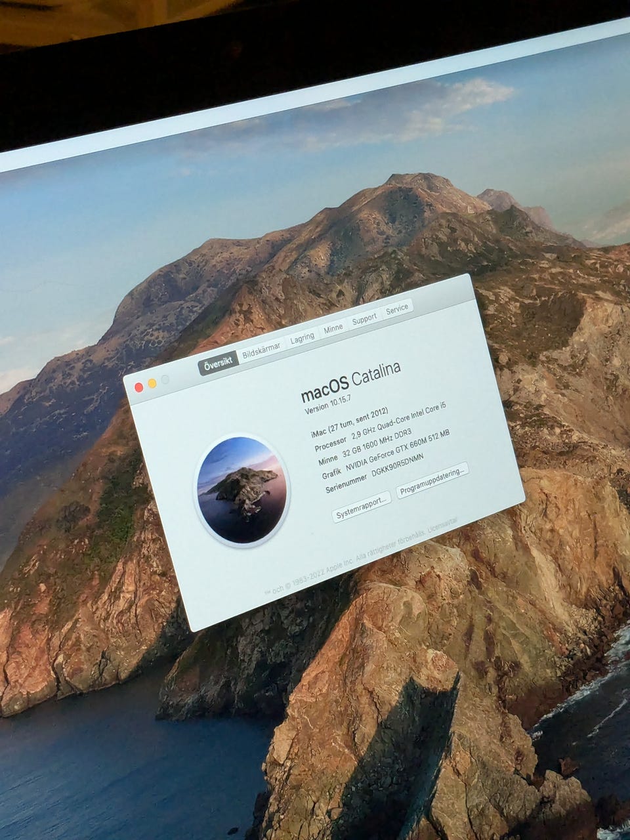Close the About This Mac window
The image size is (630, 840).
pyautogui.click(x=139, y=387)
